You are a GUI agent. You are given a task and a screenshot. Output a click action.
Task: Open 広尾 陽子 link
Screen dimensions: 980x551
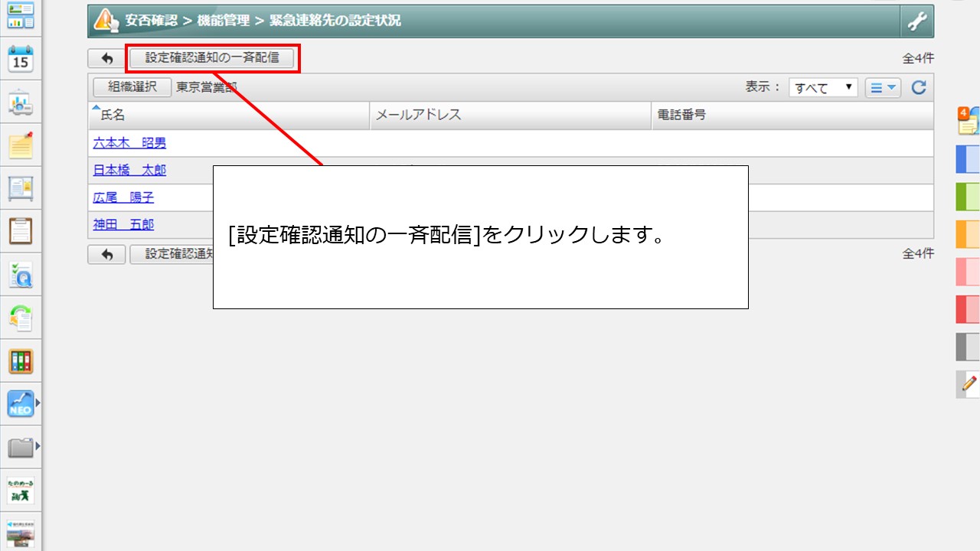pyautogui.click(x=123, y=197)
